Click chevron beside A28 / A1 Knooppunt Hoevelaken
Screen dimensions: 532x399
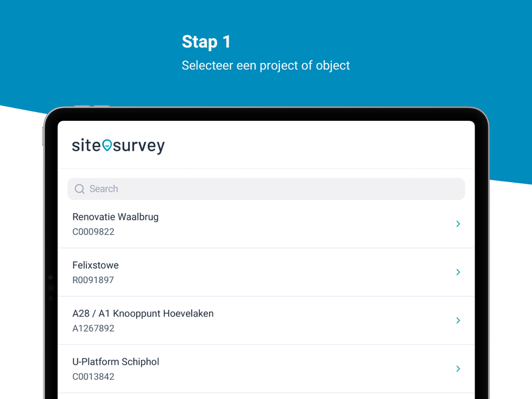458,321
